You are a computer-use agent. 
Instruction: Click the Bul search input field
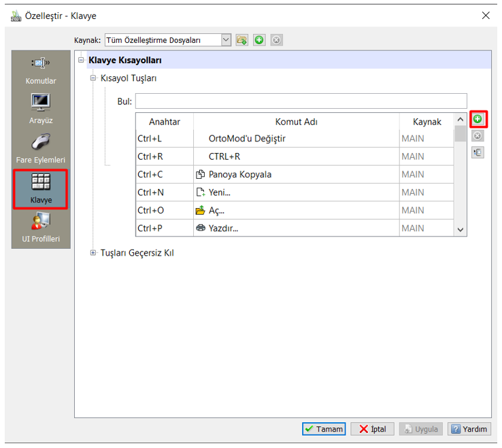click(x=301, y=102)
